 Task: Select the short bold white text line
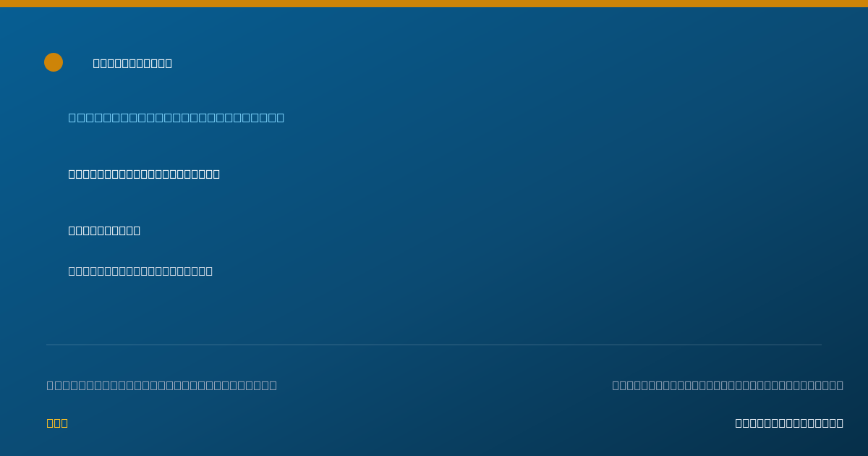pyautogui.click(x=104, y=230)
